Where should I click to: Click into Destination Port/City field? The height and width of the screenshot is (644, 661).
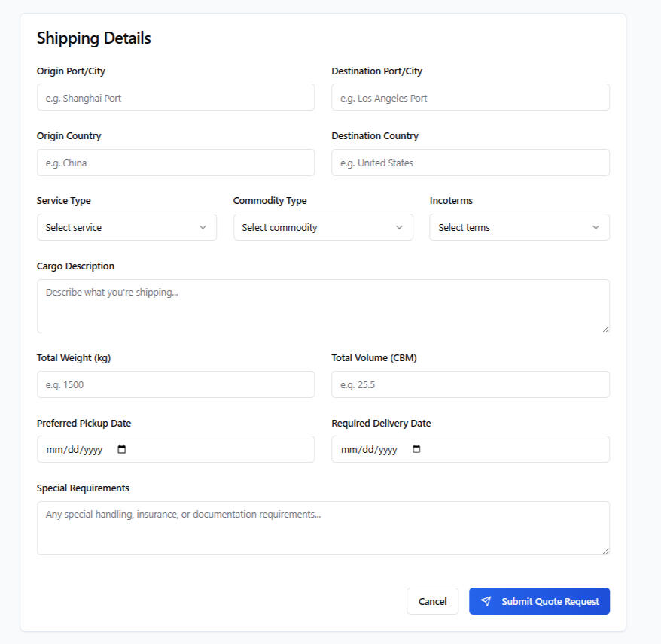pyautogui.click(x=470, y=98)
